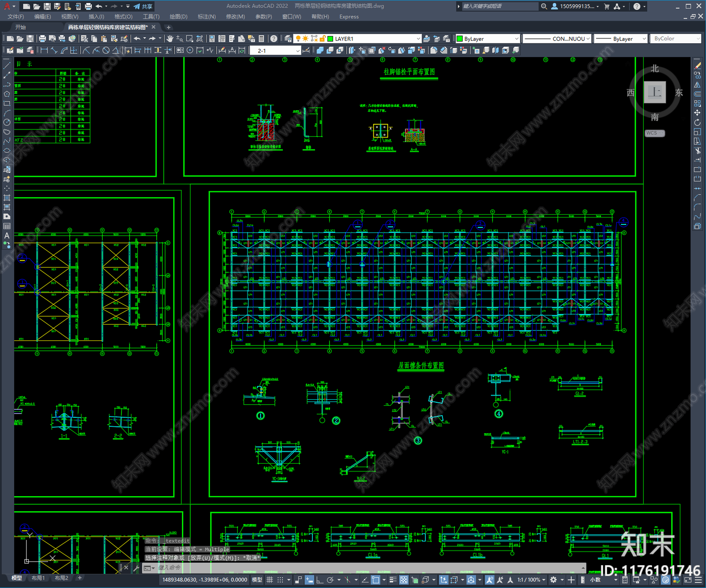Viewport: 706px width, 588px height.
Task: Click the Plot printer icon
Action: (x=42, y=39)
